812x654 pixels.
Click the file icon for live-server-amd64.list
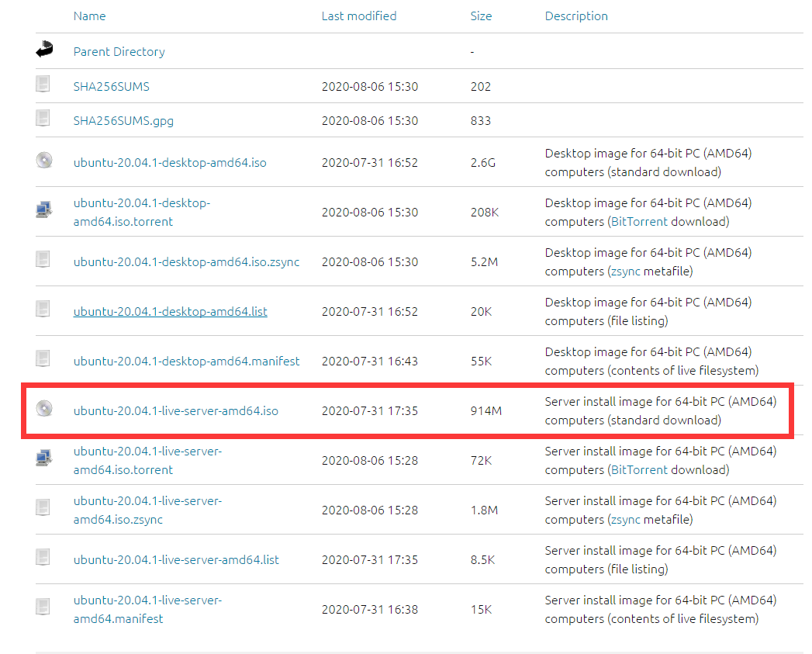(43, 557)
